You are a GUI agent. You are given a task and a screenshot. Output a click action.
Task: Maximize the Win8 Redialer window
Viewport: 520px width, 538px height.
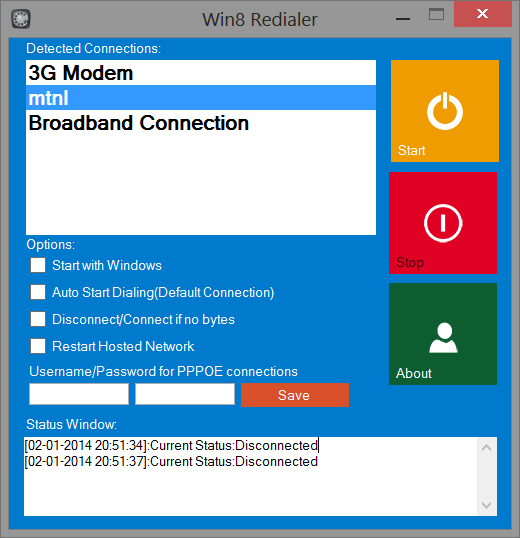(436, 14)
